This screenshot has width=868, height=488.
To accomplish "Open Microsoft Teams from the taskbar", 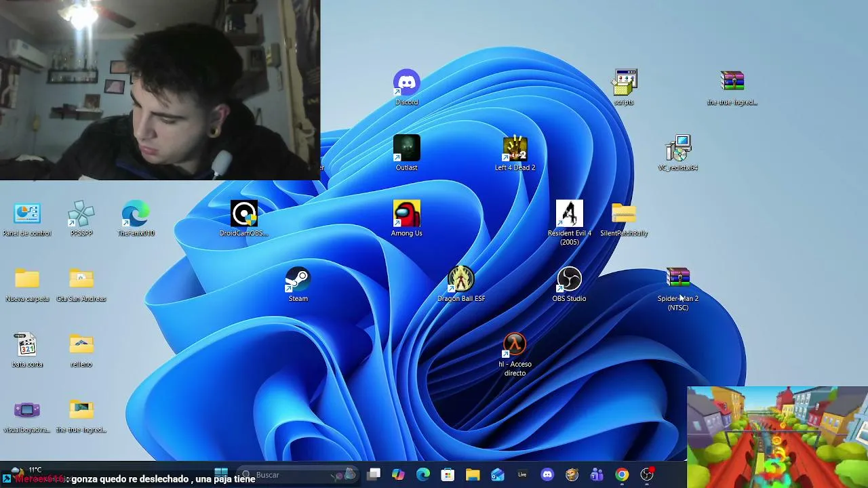I will coord(597,475).
